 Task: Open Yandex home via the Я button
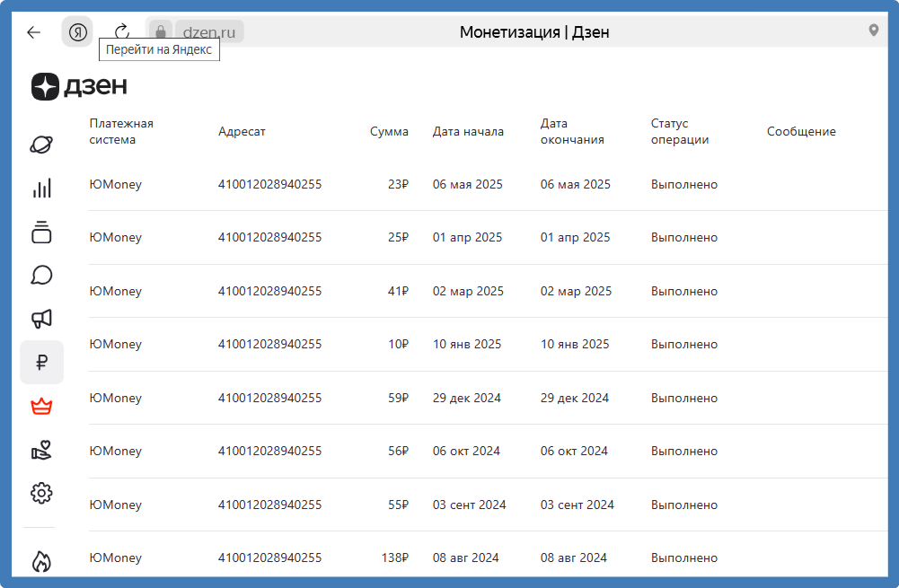click(x=77, y=32)
